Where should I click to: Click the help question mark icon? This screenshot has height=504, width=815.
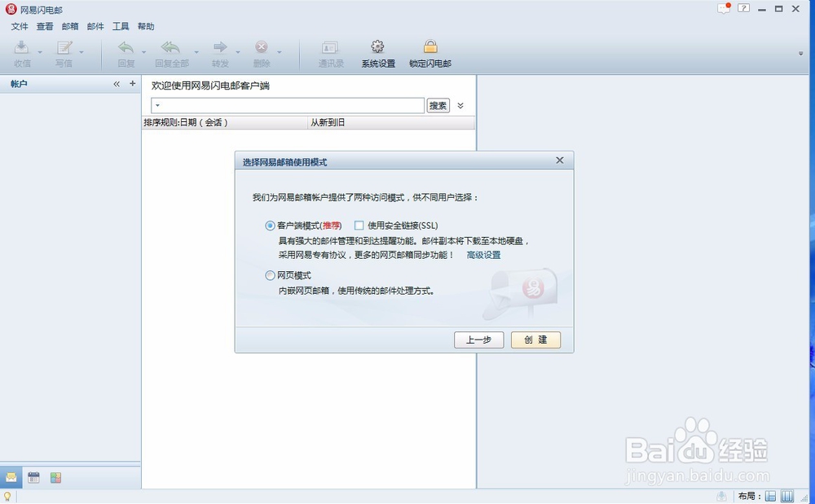pos(744,8)
